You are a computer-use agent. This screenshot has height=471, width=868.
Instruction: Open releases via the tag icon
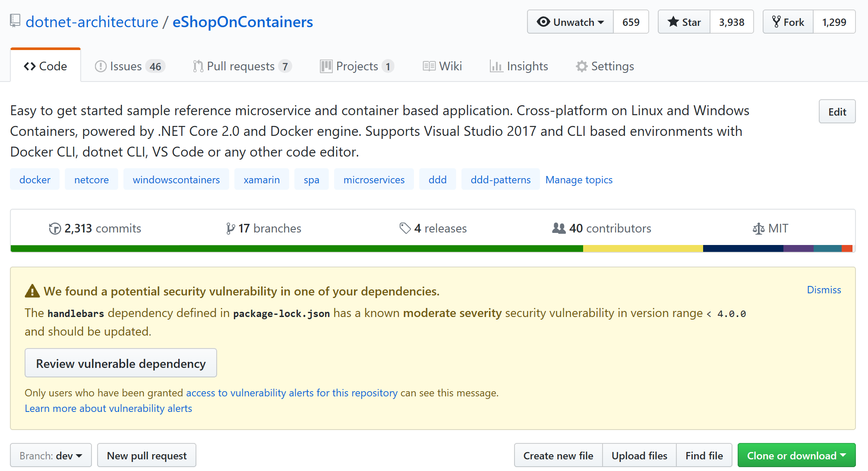point(405,228)
